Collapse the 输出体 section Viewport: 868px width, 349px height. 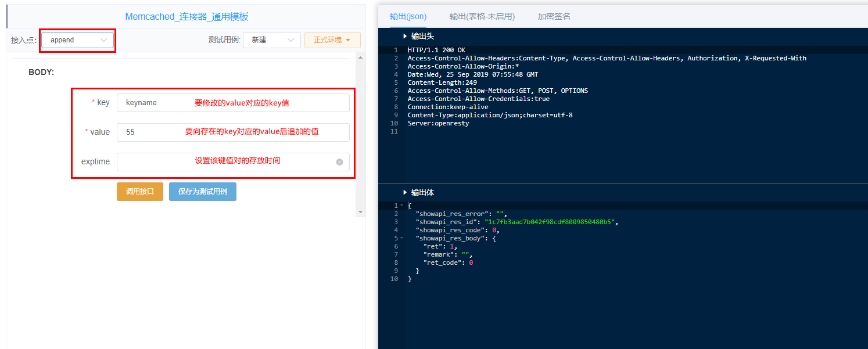point(405,192)
